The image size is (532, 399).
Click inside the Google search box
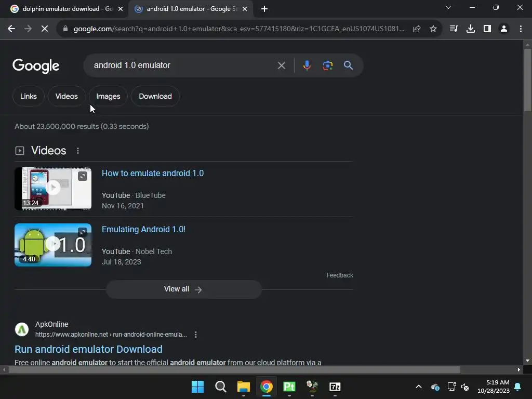pyautogui.click(x=183, y=65)
